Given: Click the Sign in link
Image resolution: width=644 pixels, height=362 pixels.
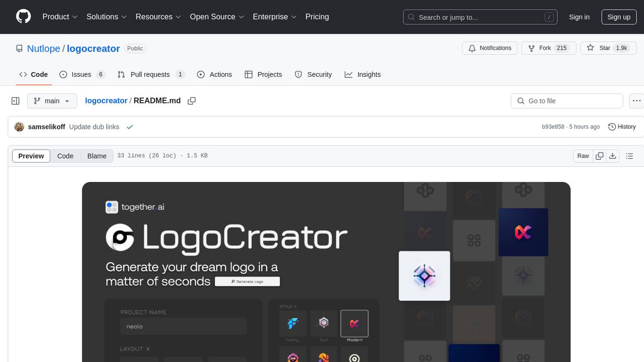Looking at the screenshot, I should point(579,17).
